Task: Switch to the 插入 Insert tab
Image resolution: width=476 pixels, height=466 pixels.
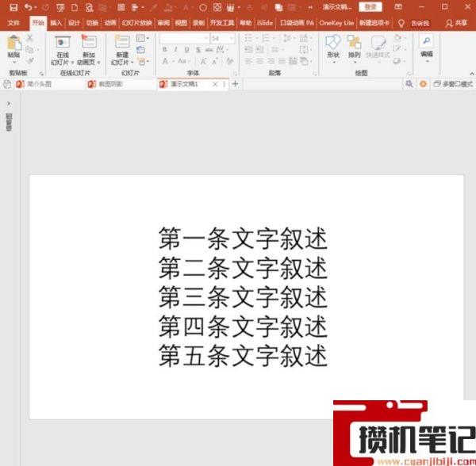Action: click(x=56, y=23)
